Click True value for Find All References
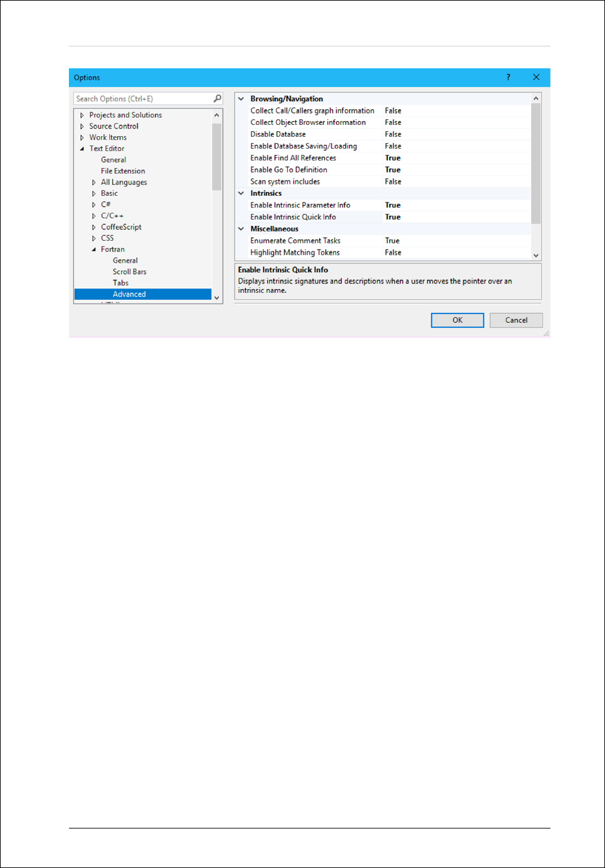The image size is (605, 868). coord(393,158)
